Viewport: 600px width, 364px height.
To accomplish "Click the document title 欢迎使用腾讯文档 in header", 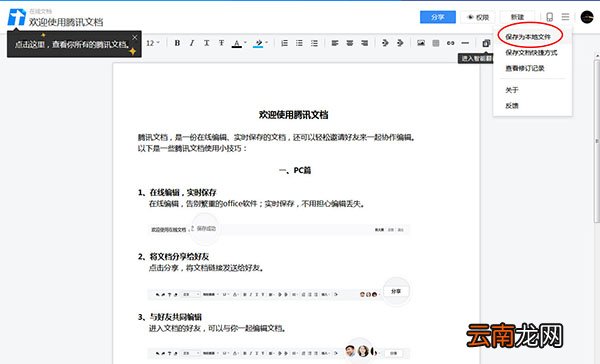I will [x=66, y=22].
